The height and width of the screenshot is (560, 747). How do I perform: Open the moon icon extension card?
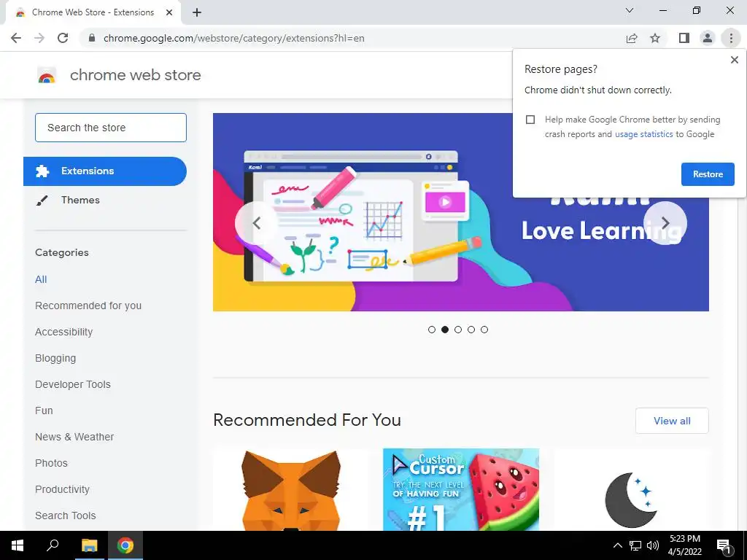pyautogui.click(x=631, y=489)
